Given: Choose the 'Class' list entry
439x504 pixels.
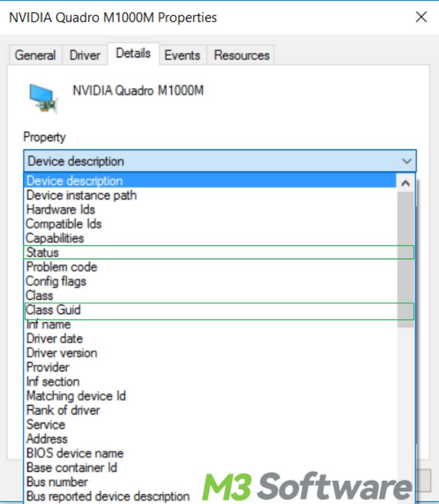Looking at the screenshot, I should point(210,295).
